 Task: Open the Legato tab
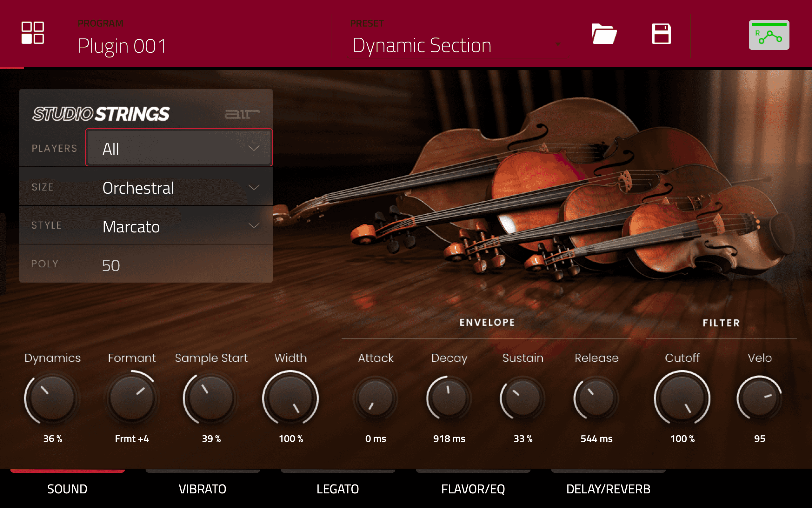coord(337,489)
